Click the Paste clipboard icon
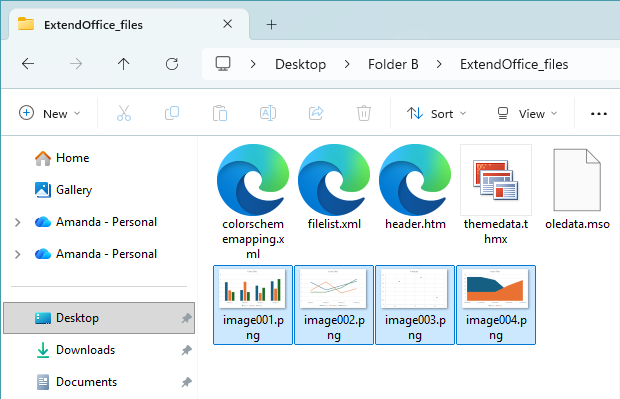 pyautogui.click(x=220, y=113)
